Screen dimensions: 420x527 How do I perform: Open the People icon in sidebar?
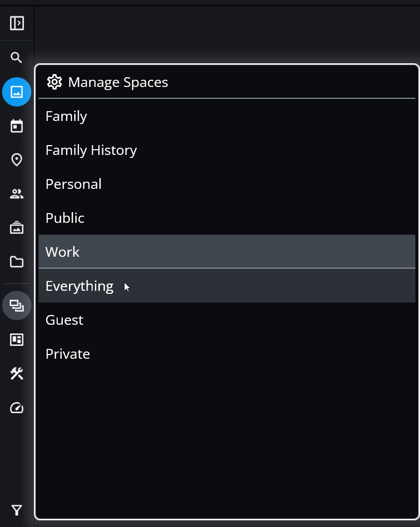coord(17,194)
